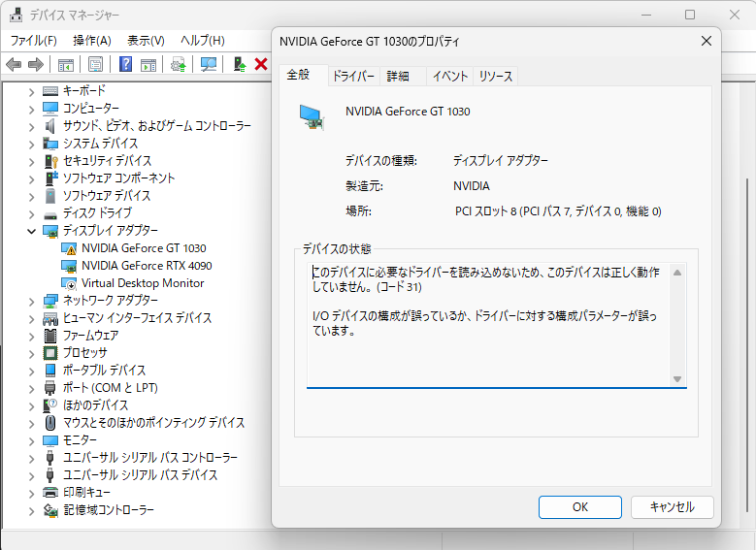Select NVIDIA GeForce GT 1030 in tree

pos(144,248)
